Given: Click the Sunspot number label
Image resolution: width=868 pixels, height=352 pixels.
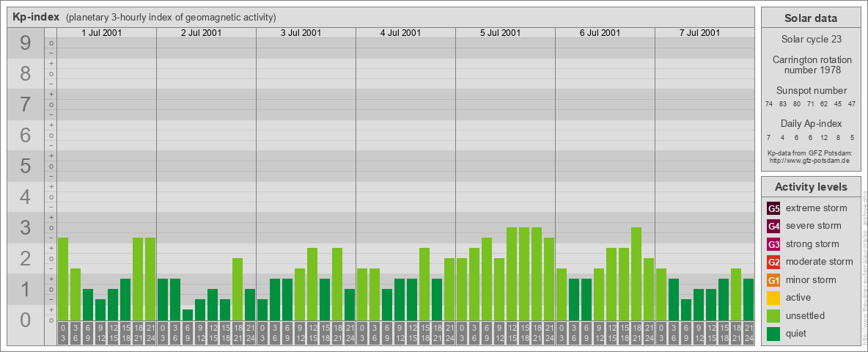Looking at the screenshot, I should [x=811, y=90].
